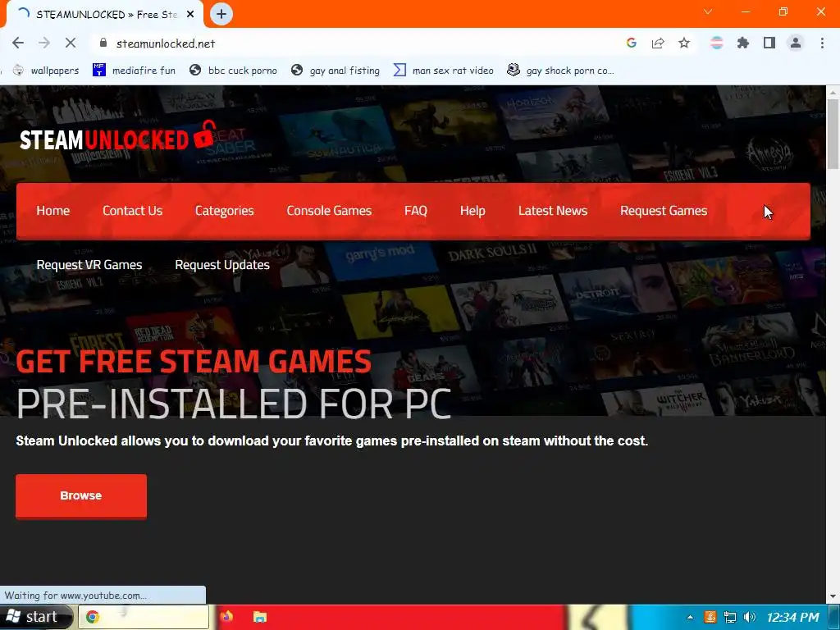
Task: Toggle the browser side panel
Action: point(769,43)
